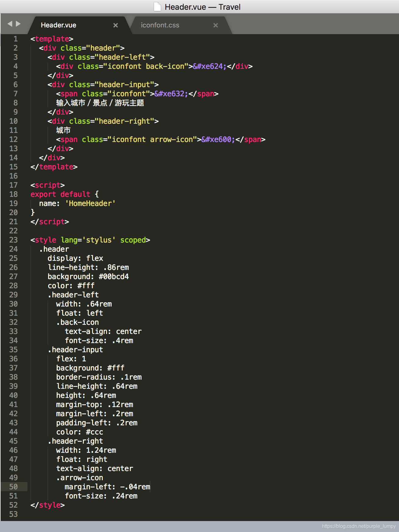
Task: Click the .back-icon selector on line 32
Action: [77, 322]
